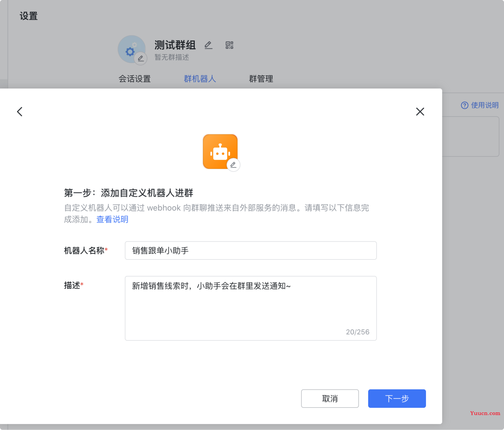Screen dimensions: 504x430
Task: Go back using the dialog's left arrow
Action: tap(20, 112)
